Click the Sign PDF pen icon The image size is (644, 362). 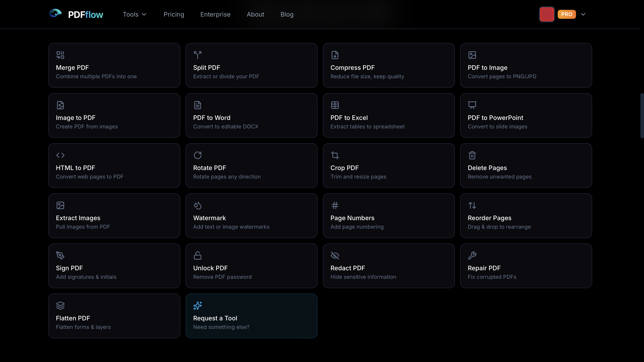60,256
